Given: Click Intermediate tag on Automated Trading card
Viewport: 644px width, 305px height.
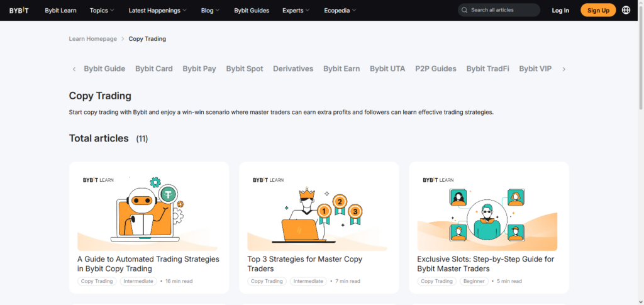Looking at the screenshot, I should pyautogui.click(x=138, y=281).
